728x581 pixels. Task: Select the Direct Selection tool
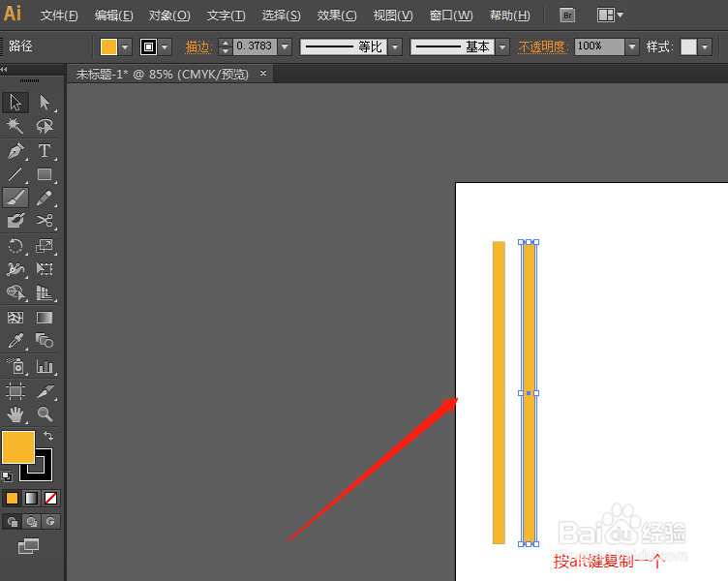pyautogui.click(x=45, y=103)
